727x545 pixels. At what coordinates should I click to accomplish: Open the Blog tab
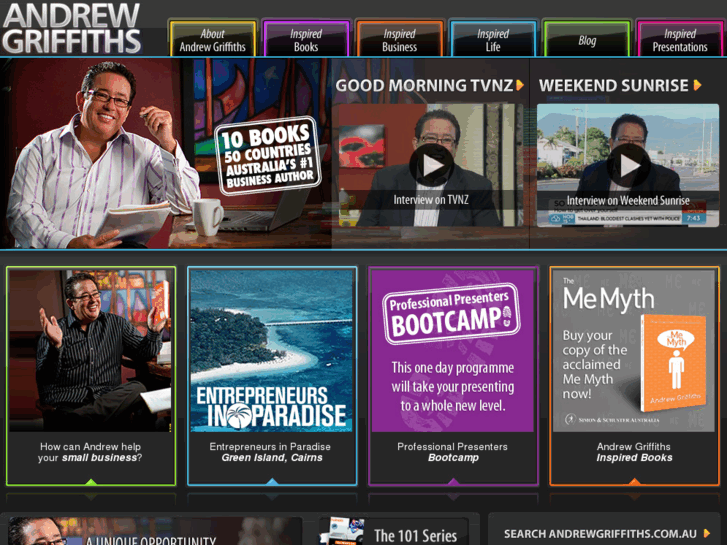pyautogui.click(x=587, y=38)
